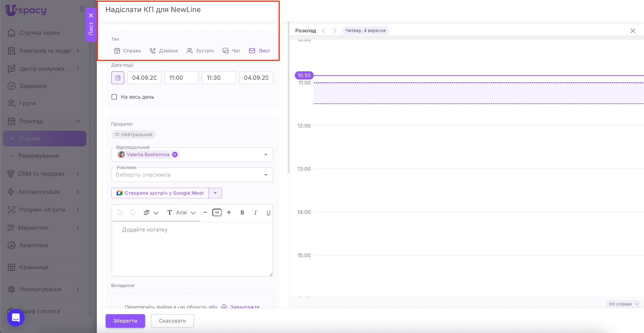Undo last edit in note editor
This screenshot has height=333, width=644.
pos(119,213)
